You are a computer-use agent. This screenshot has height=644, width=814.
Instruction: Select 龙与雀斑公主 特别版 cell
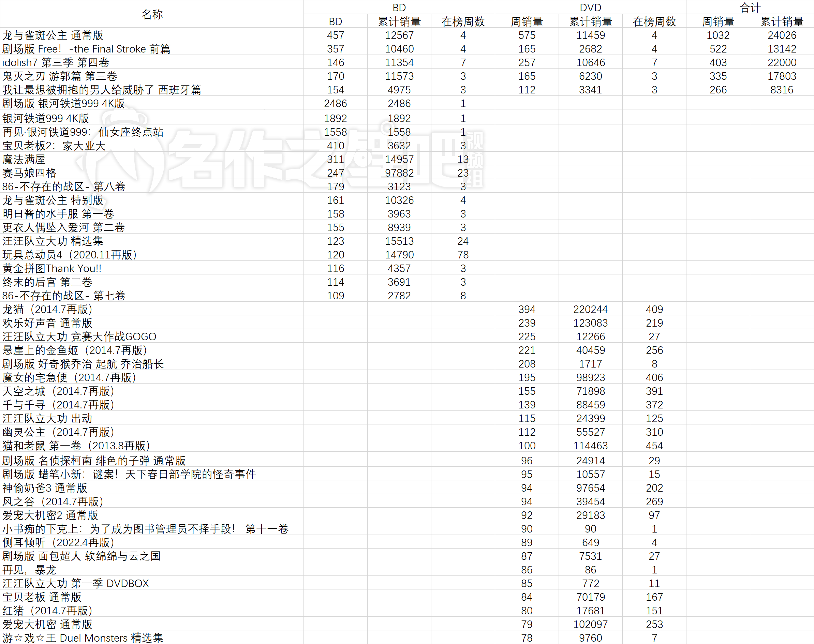pos(53,200)
